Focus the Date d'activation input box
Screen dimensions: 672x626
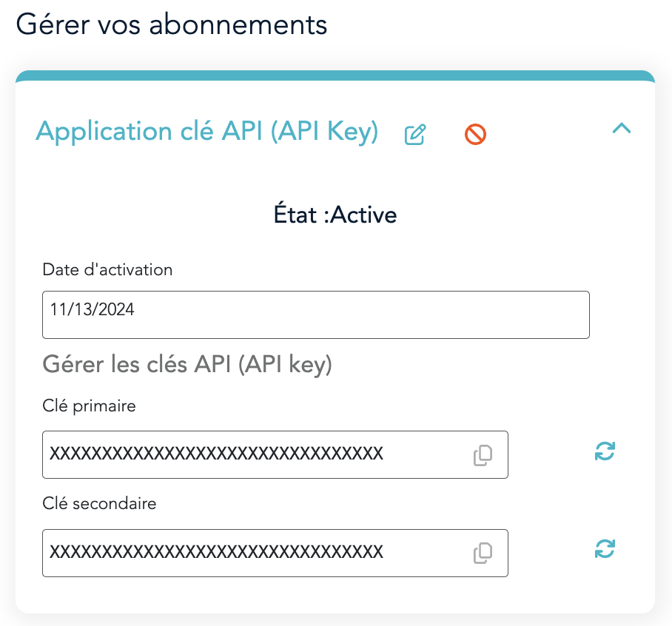tap(315, 314)
